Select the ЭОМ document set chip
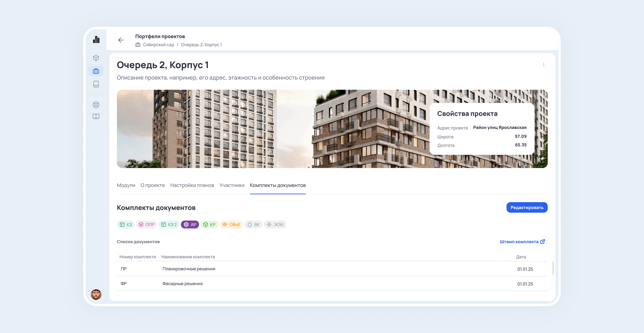This screenshot has height=333, width=644. (x=275, y=224)
